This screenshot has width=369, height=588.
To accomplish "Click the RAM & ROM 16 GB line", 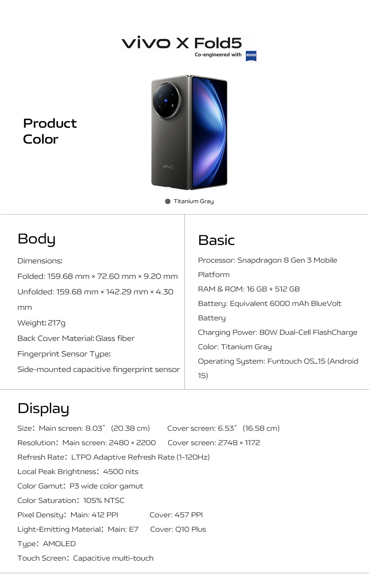I will tap(249, 289).
